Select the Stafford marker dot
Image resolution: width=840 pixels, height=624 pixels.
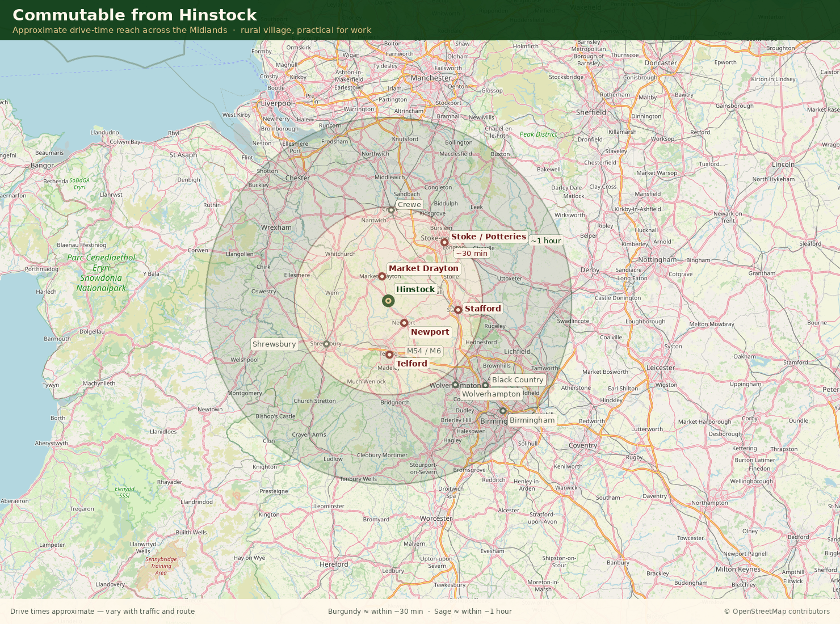(x=458, y=310)
